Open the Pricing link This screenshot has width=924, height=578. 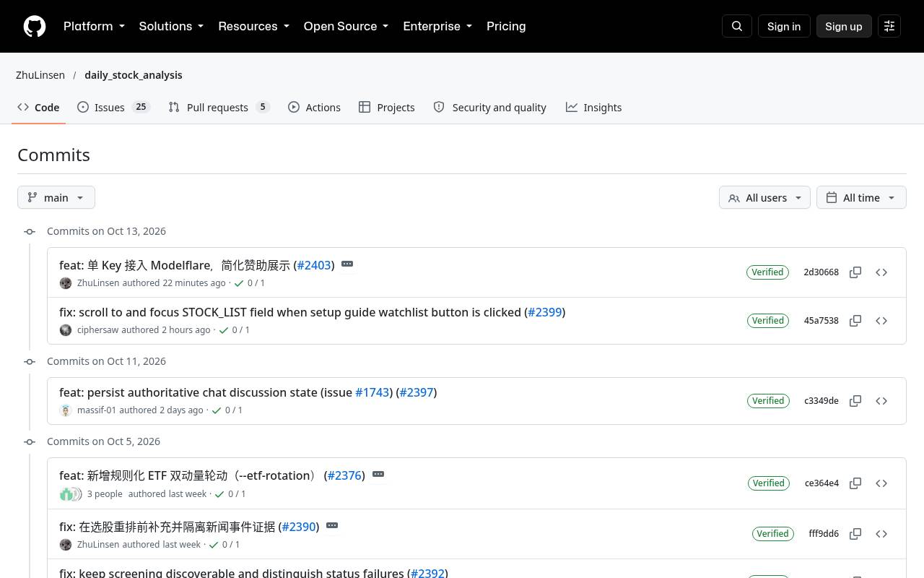pyautogui.click(x=506, y=26)
